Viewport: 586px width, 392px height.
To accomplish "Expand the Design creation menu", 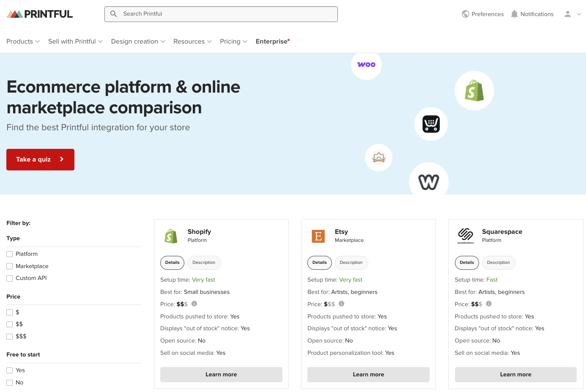I will 138,41.
